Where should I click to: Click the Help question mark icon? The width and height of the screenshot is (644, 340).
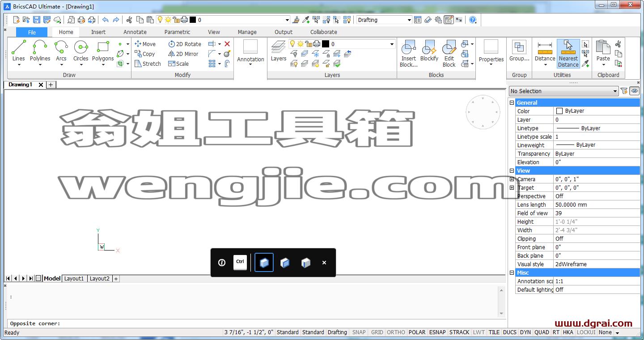coord(473,20)
